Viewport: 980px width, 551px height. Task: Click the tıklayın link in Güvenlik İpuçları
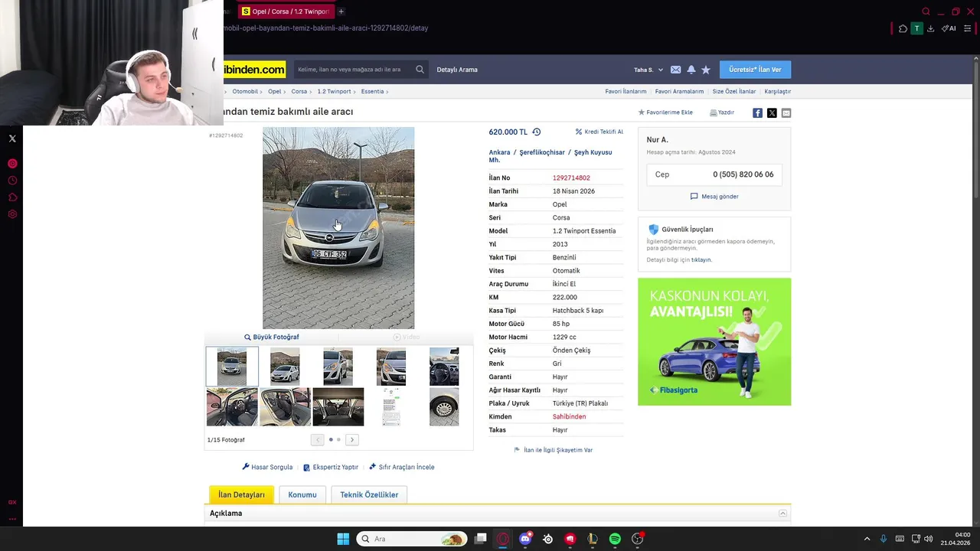click(701, 260)
